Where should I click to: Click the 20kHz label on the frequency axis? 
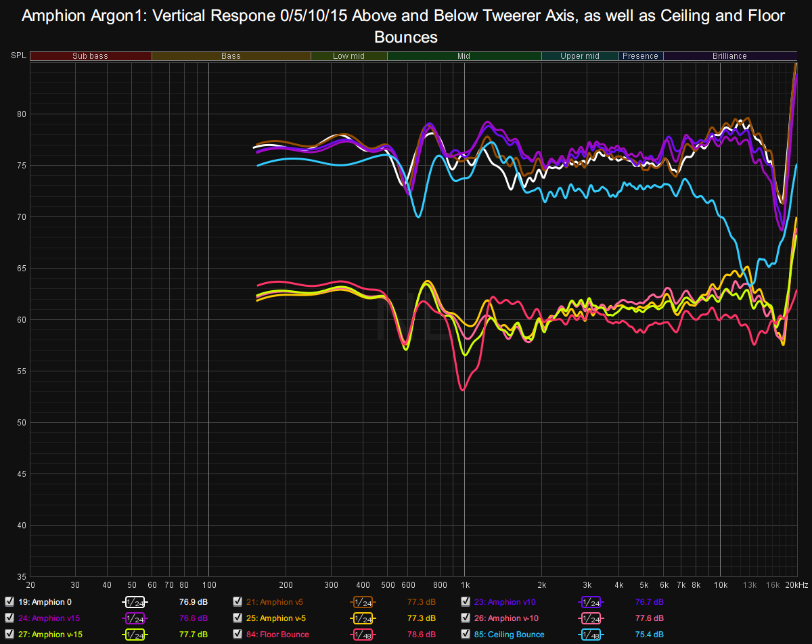point(796,584)
